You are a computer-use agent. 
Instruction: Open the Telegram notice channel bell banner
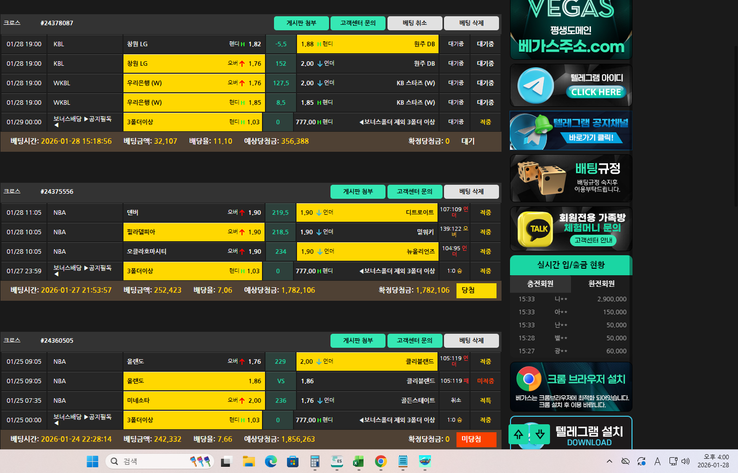[570, 131]
